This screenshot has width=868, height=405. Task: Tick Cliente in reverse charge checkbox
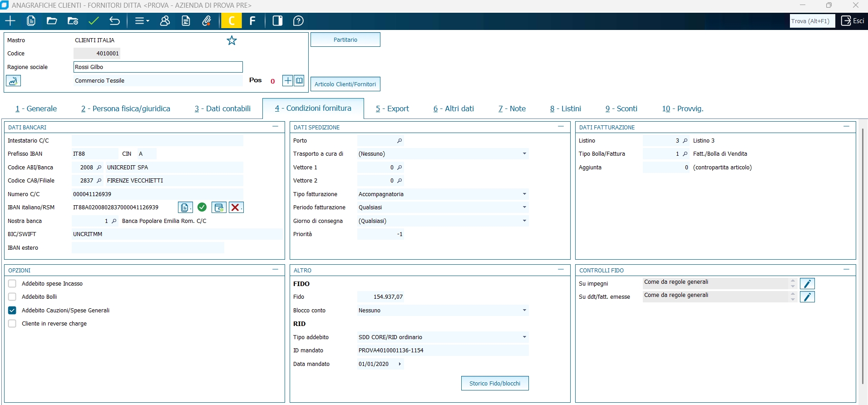(x=12, y=324)
